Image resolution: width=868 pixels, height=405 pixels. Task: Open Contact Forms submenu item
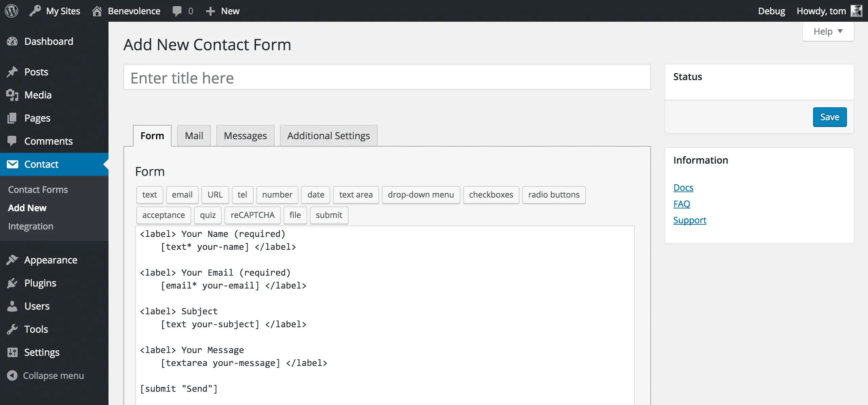(x=38, y=190)
